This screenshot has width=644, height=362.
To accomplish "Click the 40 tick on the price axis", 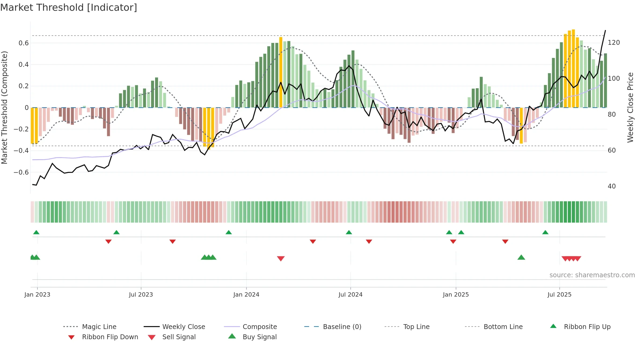I will (612, 186).
